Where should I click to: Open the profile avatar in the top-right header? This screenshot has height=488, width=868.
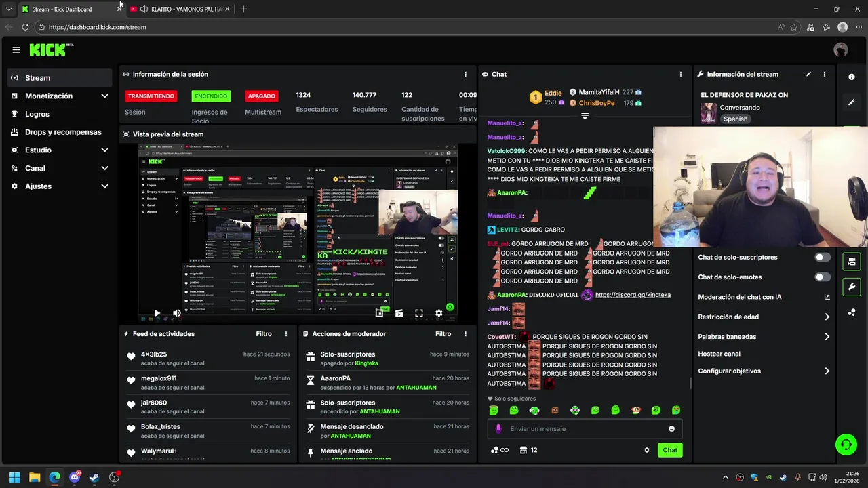pyautogui.click(x=841, y=49)
